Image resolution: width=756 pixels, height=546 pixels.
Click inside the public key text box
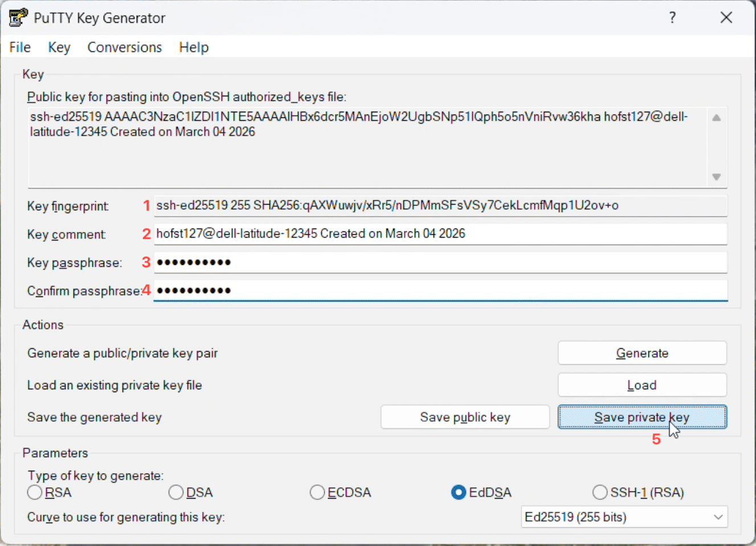click(x=367, y=147)
